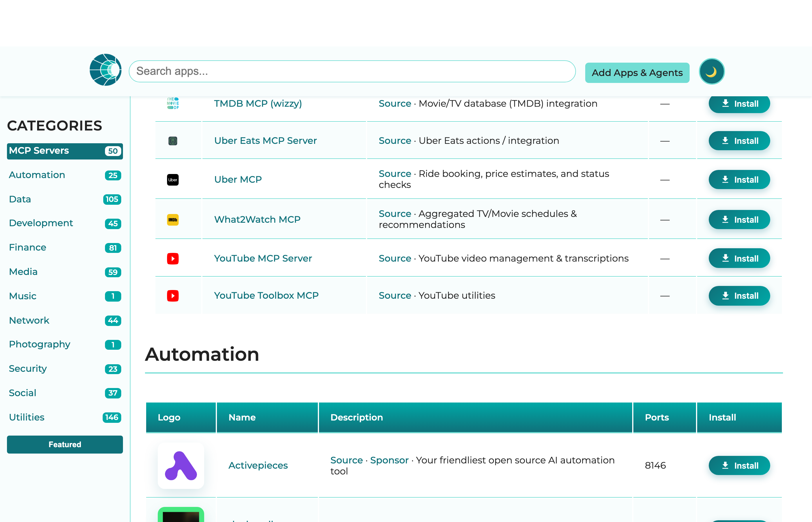This screenshot has width=812, height=522.
Task: Select Finance category
Action: point(65,248)
